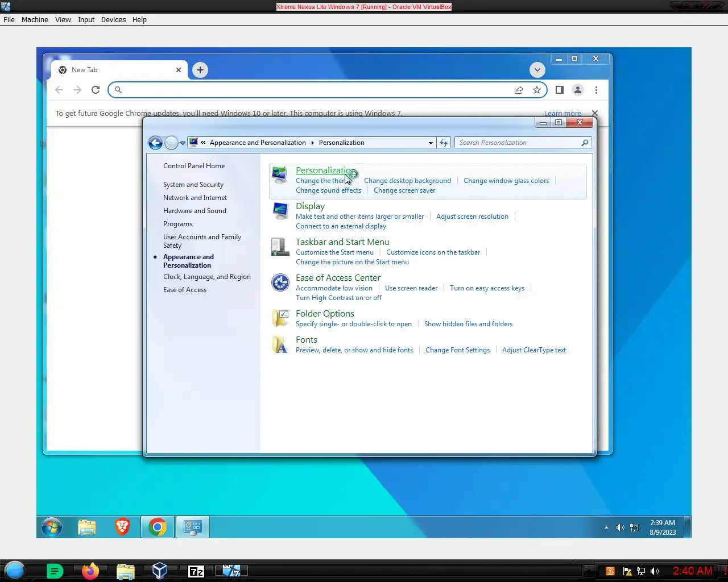Image resolution: width=728 pixels, height=582 pixels.
Task: Open Clock, Language, and Region
Action: tap(207, 277)
